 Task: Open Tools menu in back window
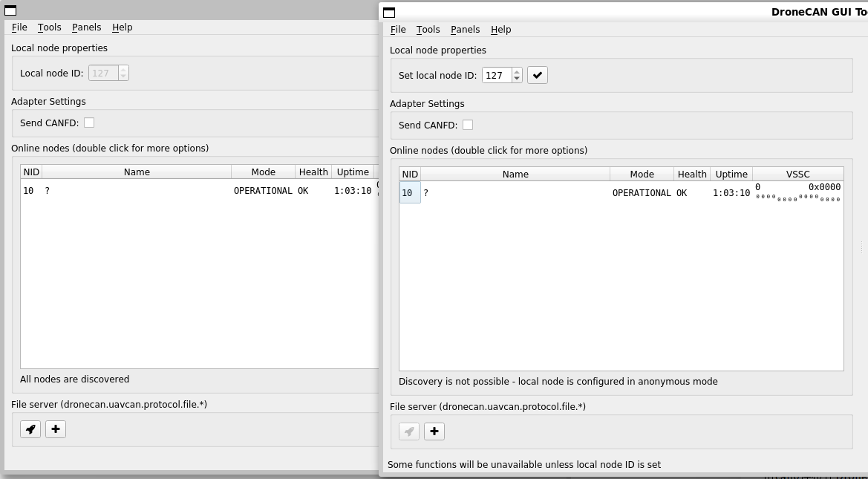pyautogui.click(x=49, y=27)
